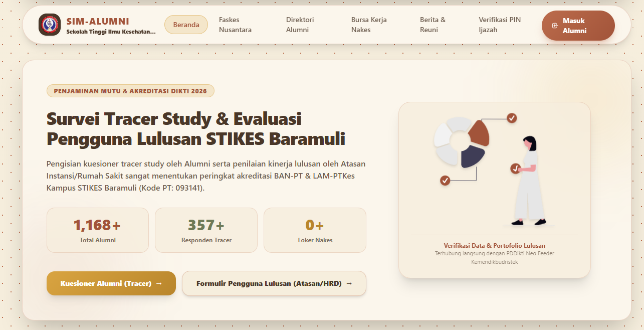Click the checkmark icon below the donut chart
The image size is (644, 330).
[445, 180]
